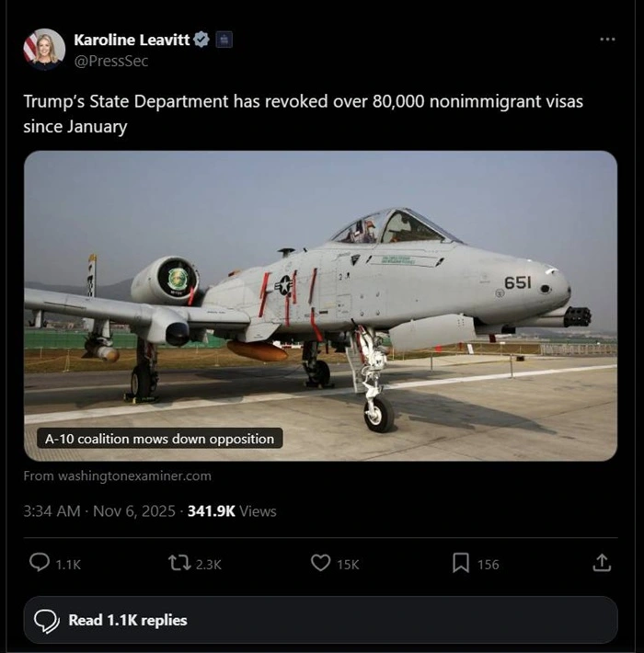The width and height of the screenshot is (644, 653).
Task: Click the 2.3K repost count
Action: [209, 564]
